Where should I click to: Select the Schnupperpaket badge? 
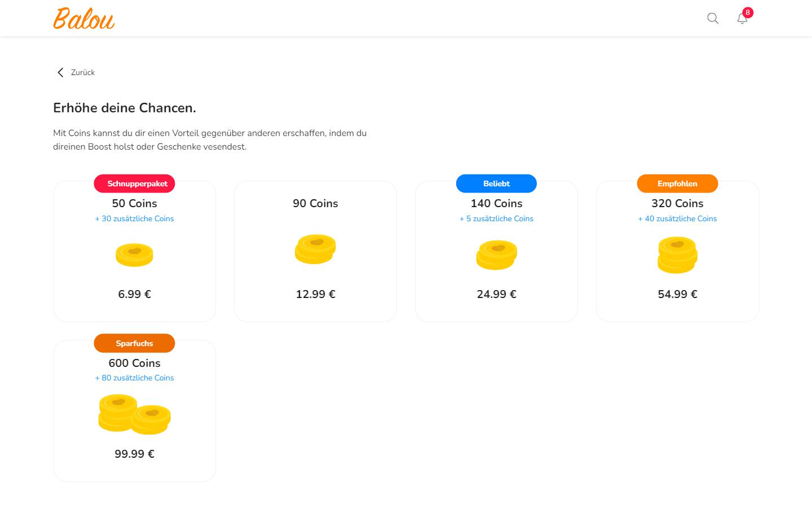click(x=134, y=183)
